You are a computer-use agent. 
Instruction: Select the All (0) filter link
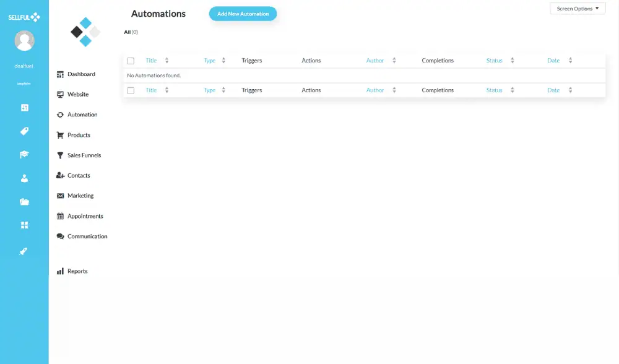tap(131, 32)
